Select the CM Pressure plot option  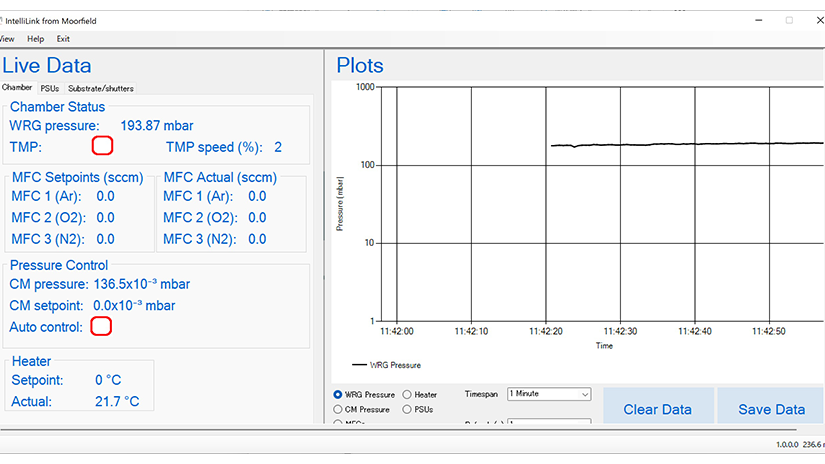point(338,409)
